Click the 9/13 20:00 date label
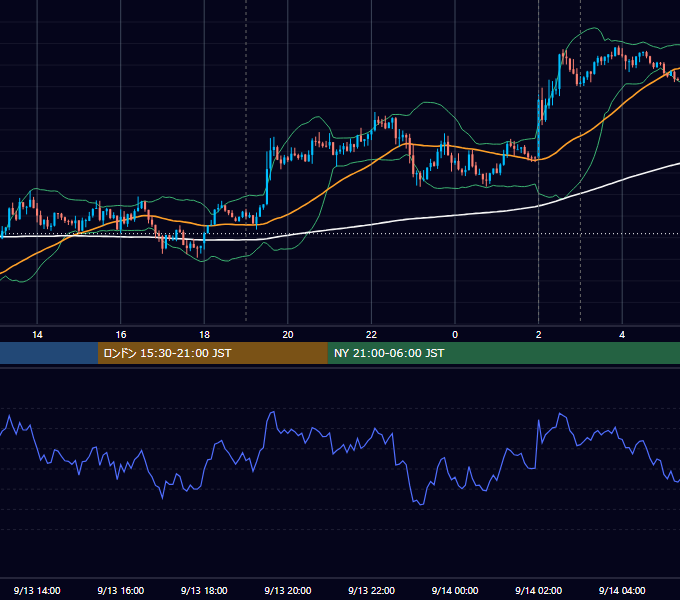The width and height of the screenshot is (680, 600). (288, 590)
